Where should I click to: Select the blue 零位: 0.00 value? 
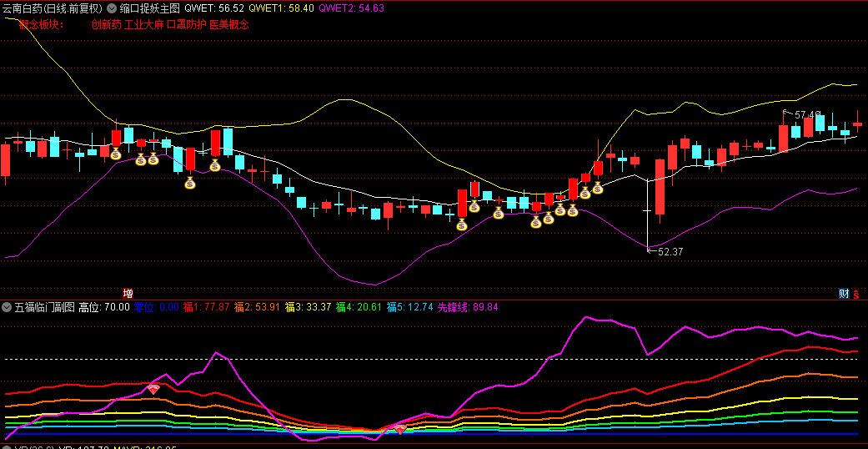(157, 306)
